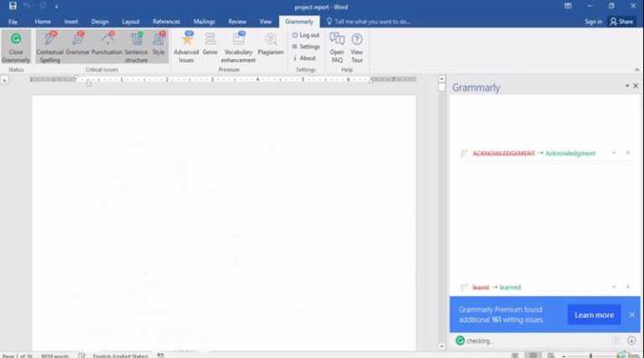
Task: Click Sign in
Action: coord(593,22)
